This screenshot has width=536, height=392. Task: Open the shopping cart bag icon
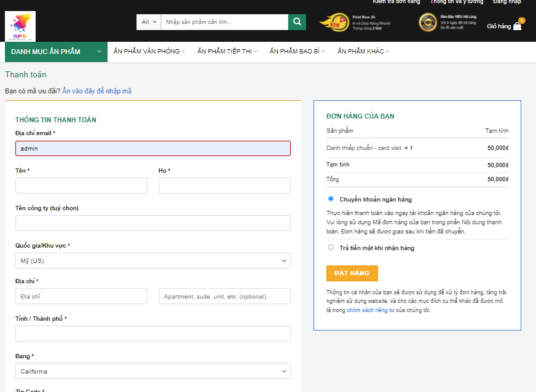pos(517,26)
